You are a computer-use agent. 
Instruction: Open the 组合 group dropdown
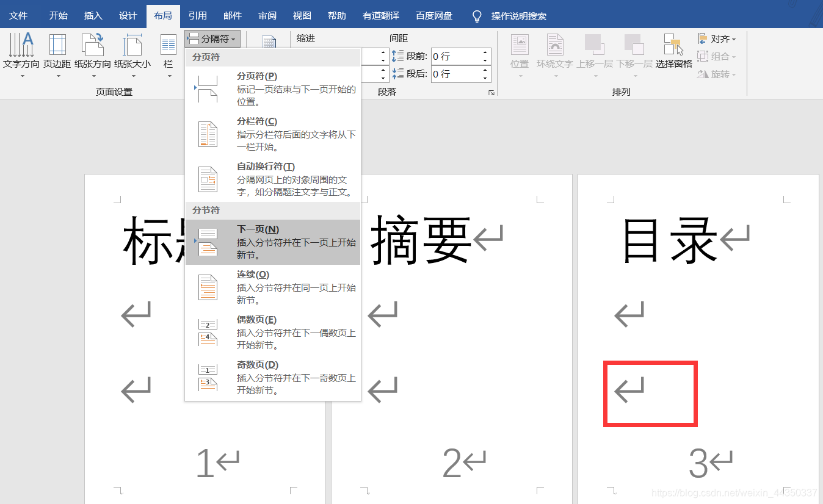click(717, 57)
